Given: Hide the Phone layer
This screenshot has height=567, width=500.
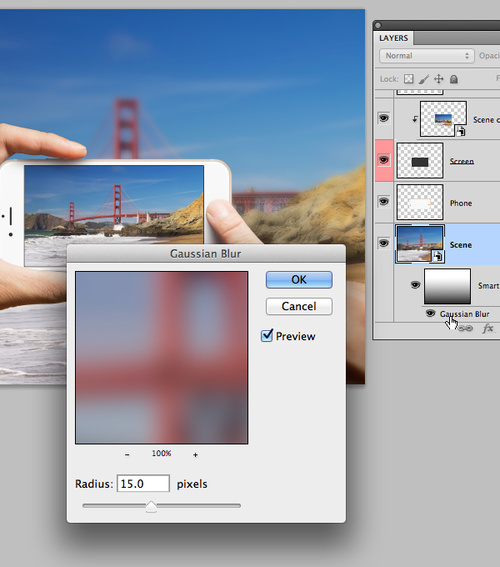Looking at the screenshot, I should [384, 201].
